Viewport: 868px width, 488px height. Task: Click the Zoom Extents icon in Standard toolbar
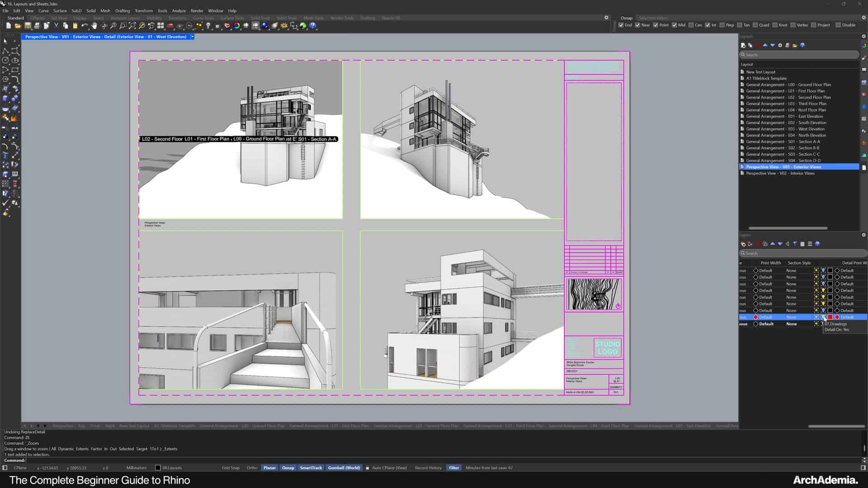click(132, 26)
